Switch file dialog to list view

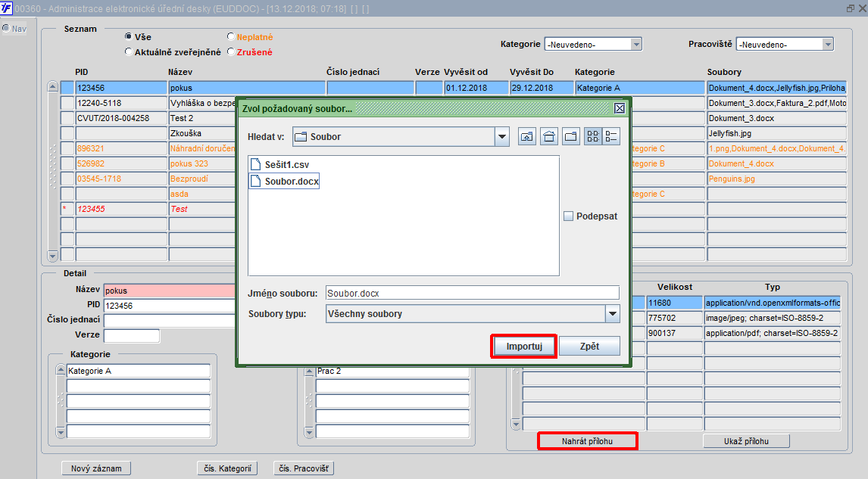click(593, 136)
